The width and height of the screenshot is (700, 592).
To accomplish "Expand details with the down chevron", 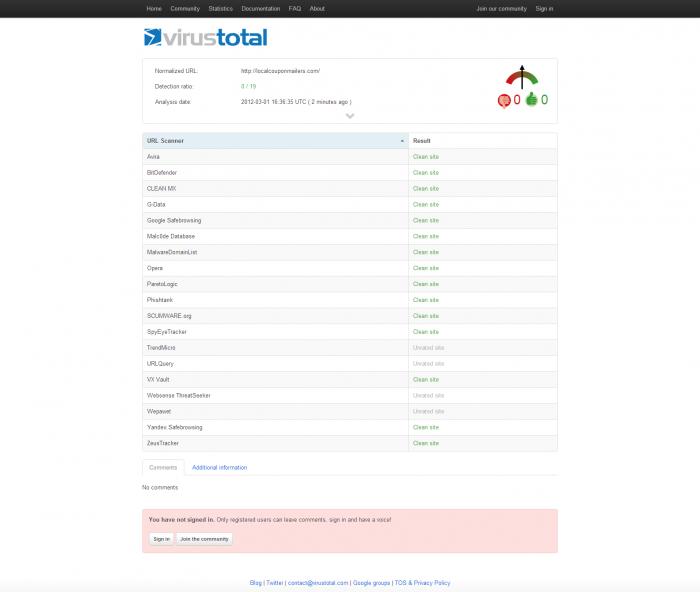I will tap(350, 116).
